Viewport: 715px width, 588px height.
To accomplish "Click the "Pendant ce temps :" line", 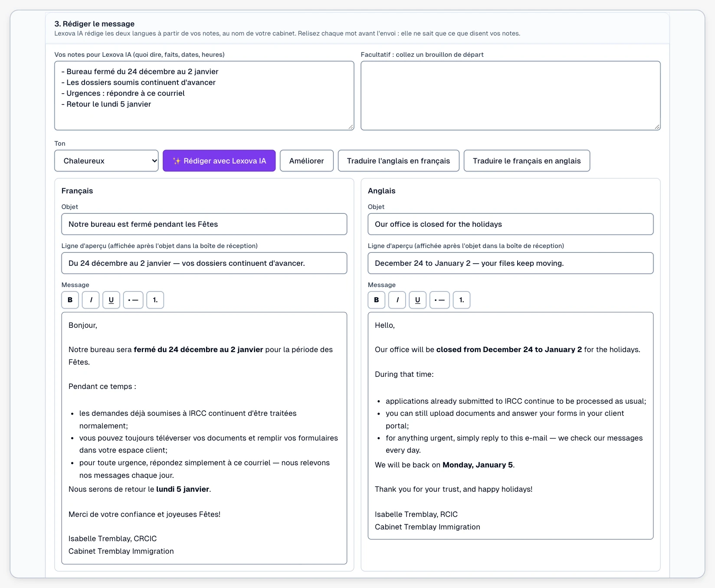I will [102, 386].
